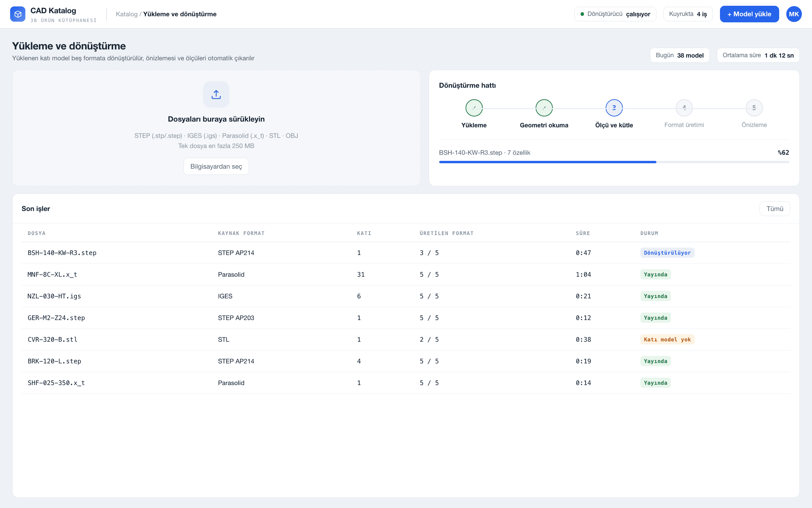
Task: Open the MK user avatar
Action: tap(794, 14)
